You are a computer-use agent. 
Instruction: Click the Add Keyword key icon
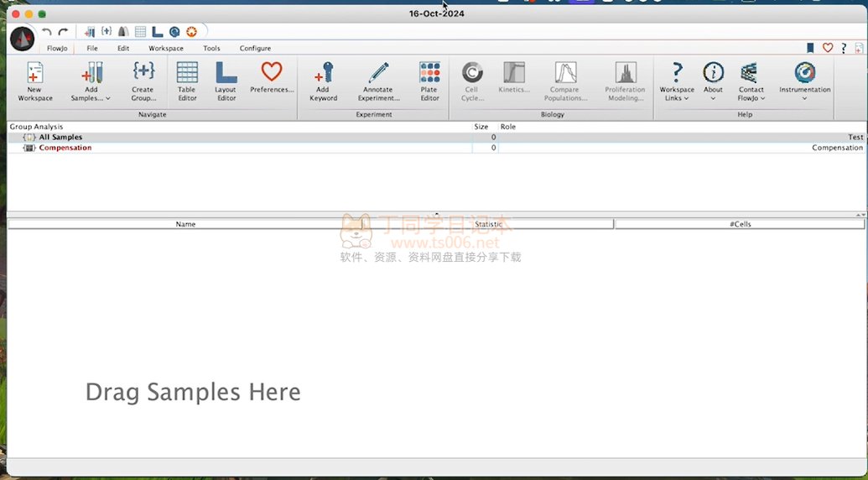[323, 74]
